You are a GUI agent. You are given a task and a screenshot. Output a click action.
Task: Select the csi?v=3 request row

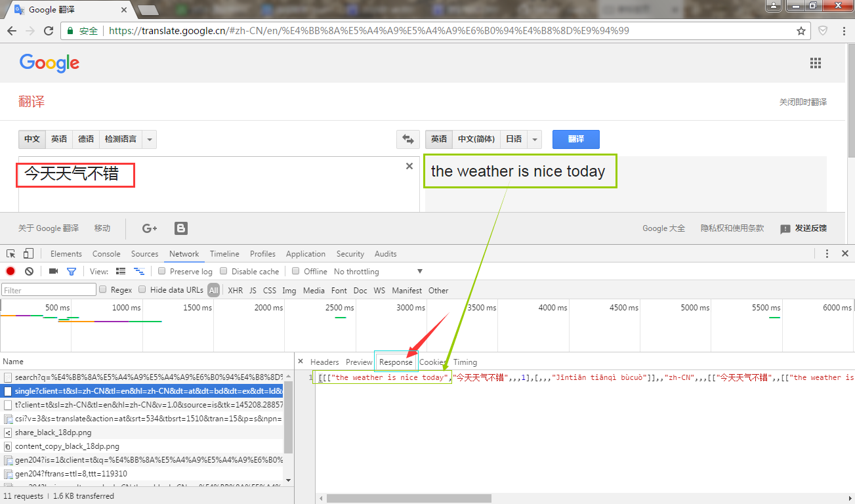142,419
